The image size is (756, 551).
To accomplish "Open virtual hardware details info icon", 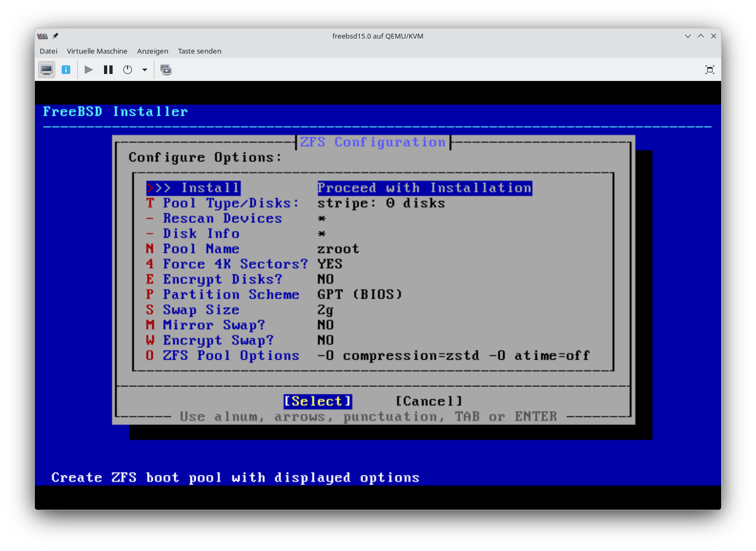I will tap(66, 70).
